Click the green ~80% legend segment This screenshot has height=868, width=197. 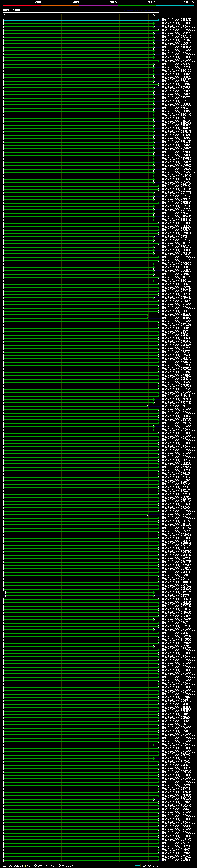137,6
